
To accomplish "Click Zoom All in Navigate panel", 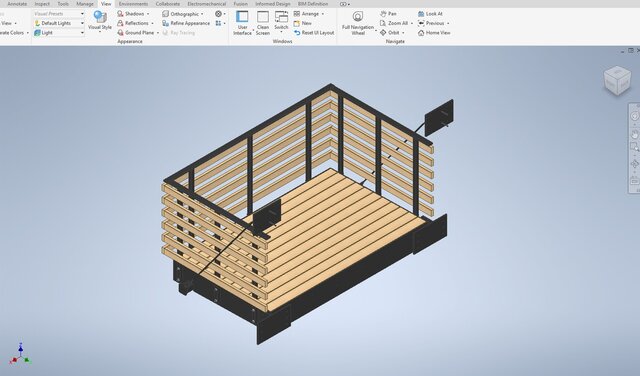I will 394,23.
